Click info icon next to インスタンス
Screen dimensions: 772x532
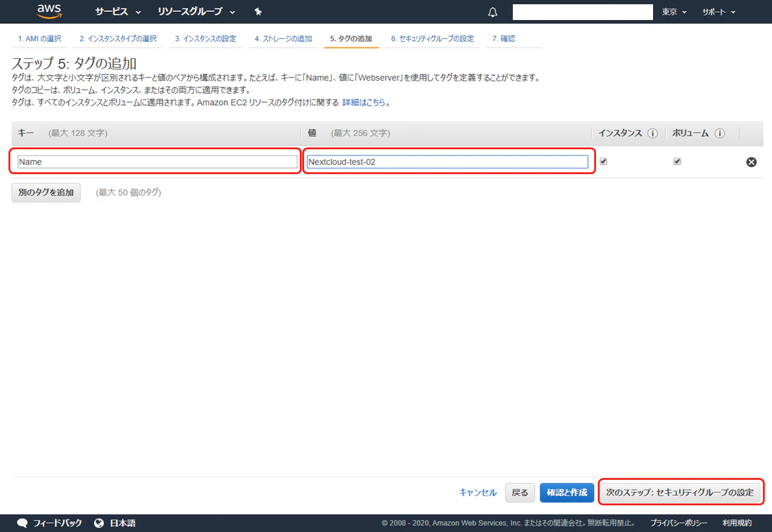tap(652, 133)
